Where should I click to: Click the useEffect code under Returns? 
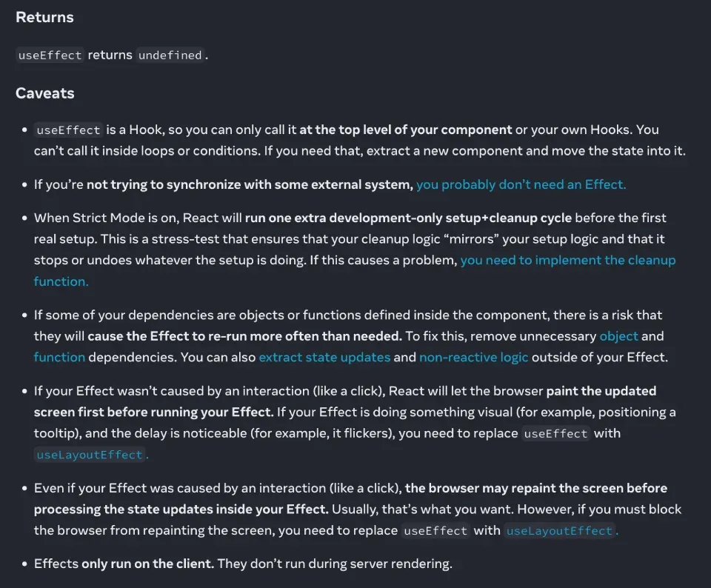[49, 55]
